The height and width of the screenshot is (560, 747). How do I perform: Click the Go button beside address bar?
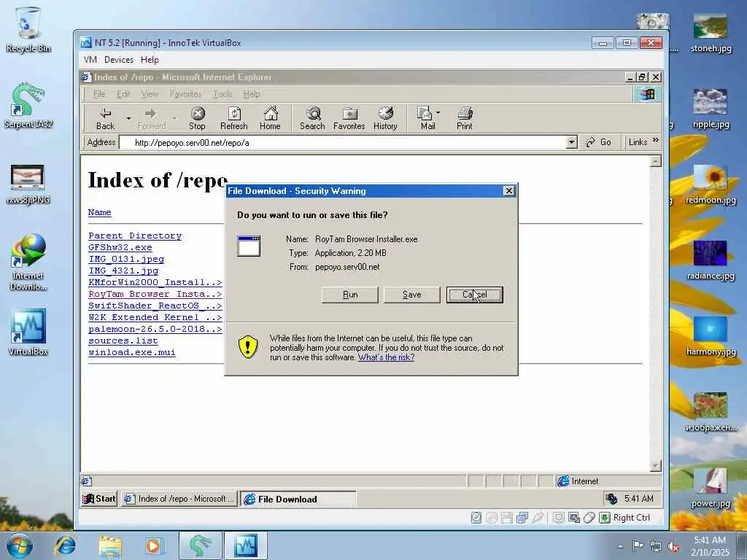click(599, 142)
